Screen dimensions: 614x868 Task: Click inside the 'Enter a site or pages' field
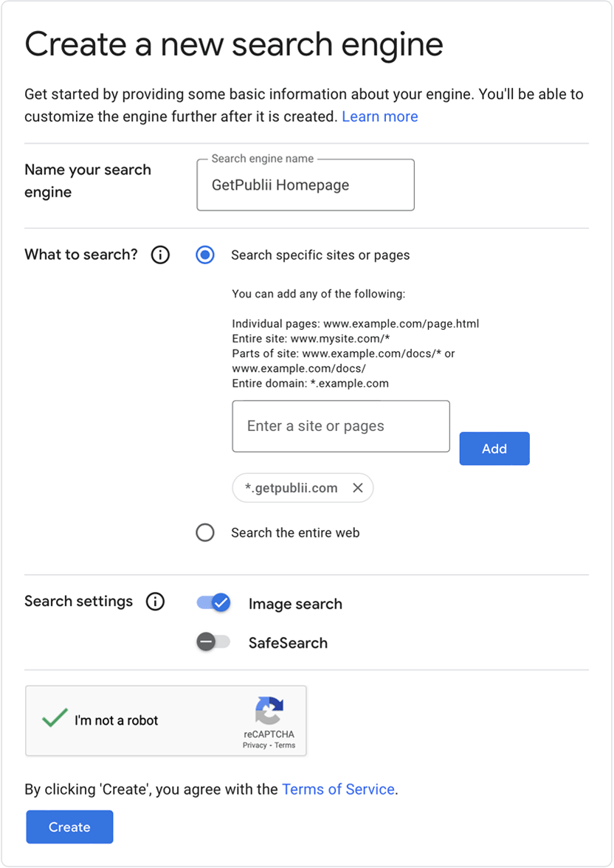(x=341, y=426)
